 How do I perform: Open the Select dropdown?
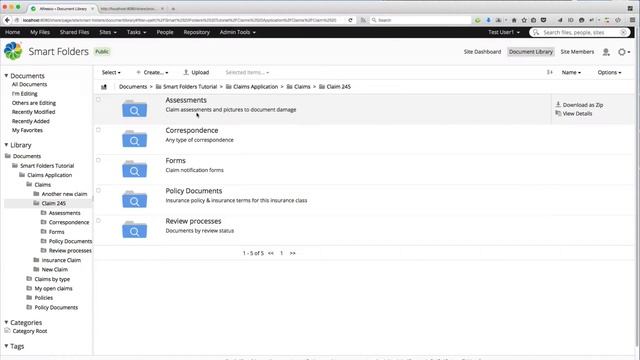pos(111,72)
